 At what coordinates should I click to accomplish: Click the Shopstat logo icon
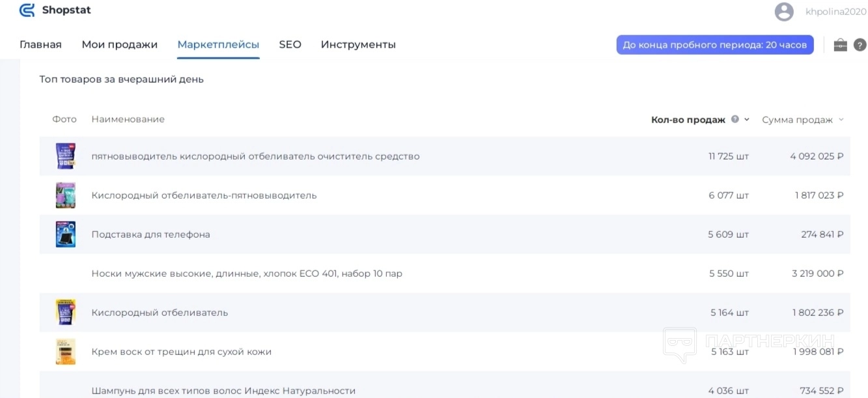click(27, 10)
